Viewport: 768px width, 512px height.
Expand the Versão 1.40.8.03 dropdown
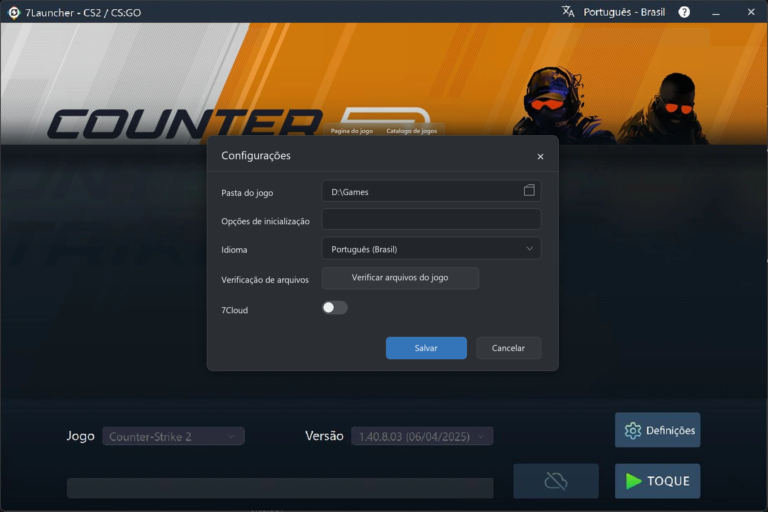tap(422, 436)
